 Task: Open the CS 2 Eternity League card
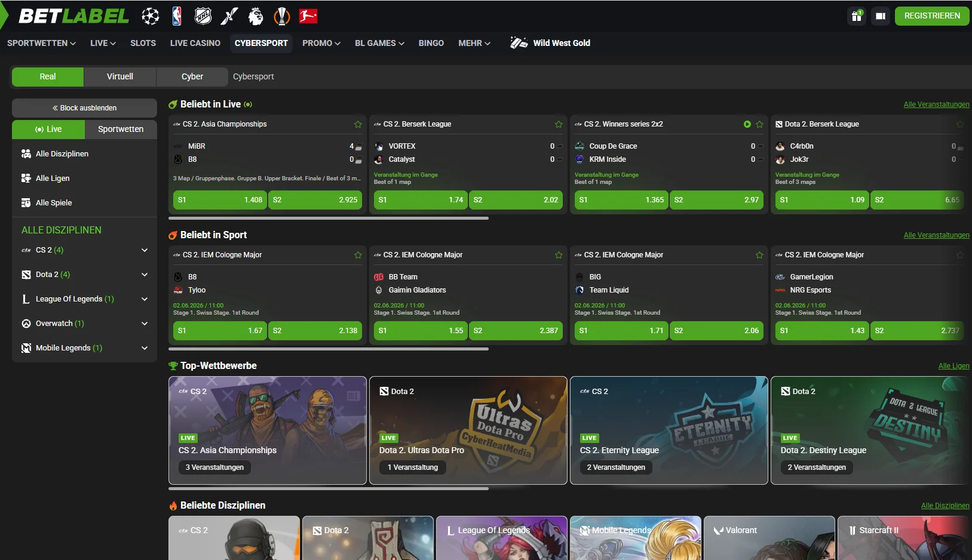click(669, 430)
